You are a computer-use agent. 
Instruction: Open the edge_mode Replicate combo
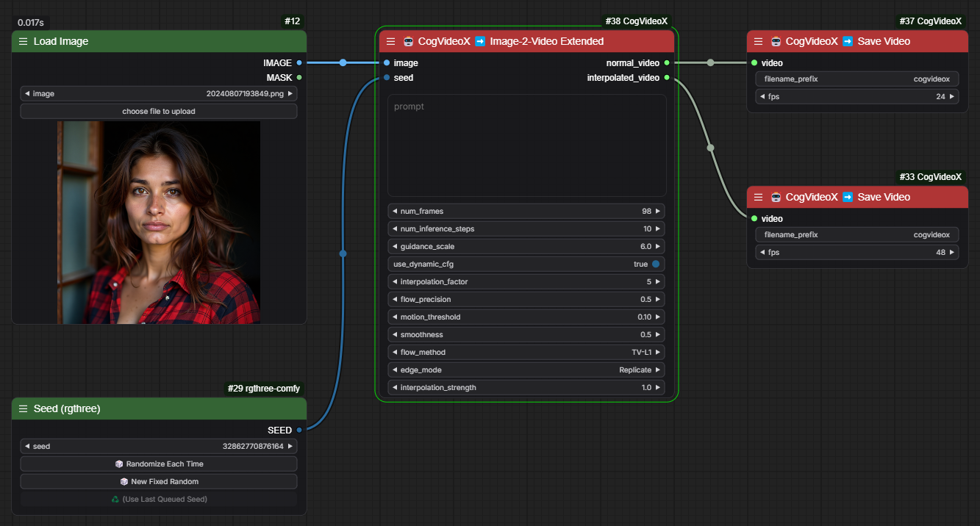[526, 370]
